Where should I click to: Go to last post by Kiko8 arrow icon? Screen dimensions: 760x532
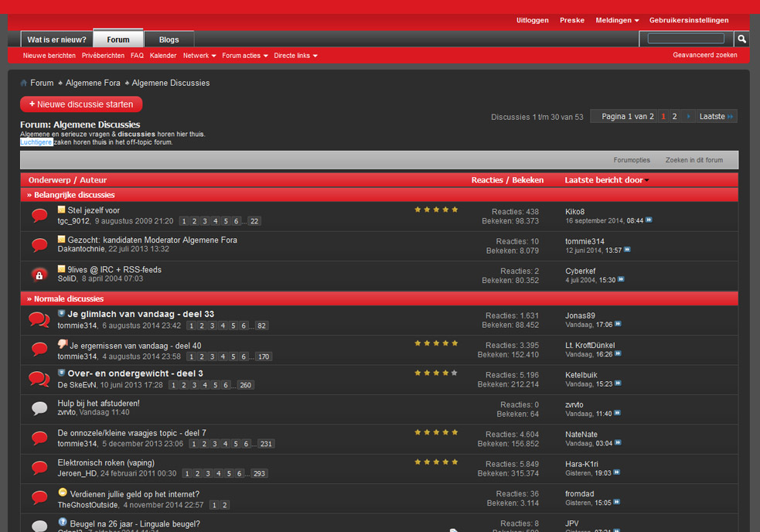tap(649, 220)
